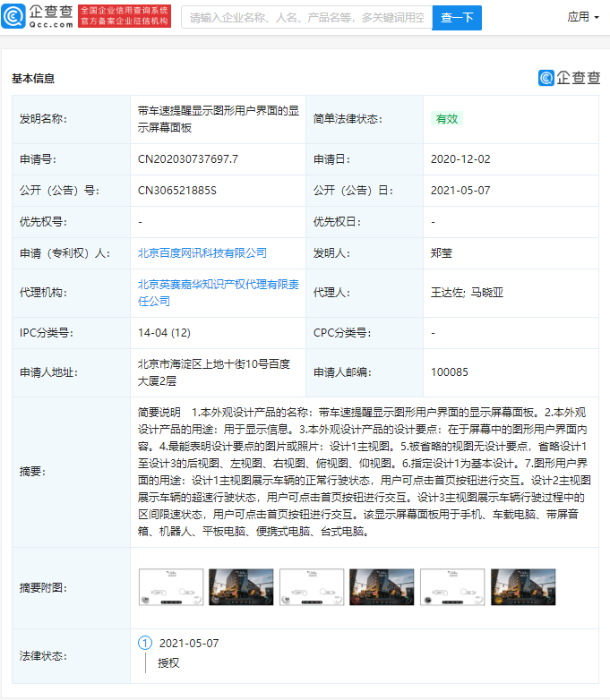Select the publication number CN306521885S

coord(177,191)
